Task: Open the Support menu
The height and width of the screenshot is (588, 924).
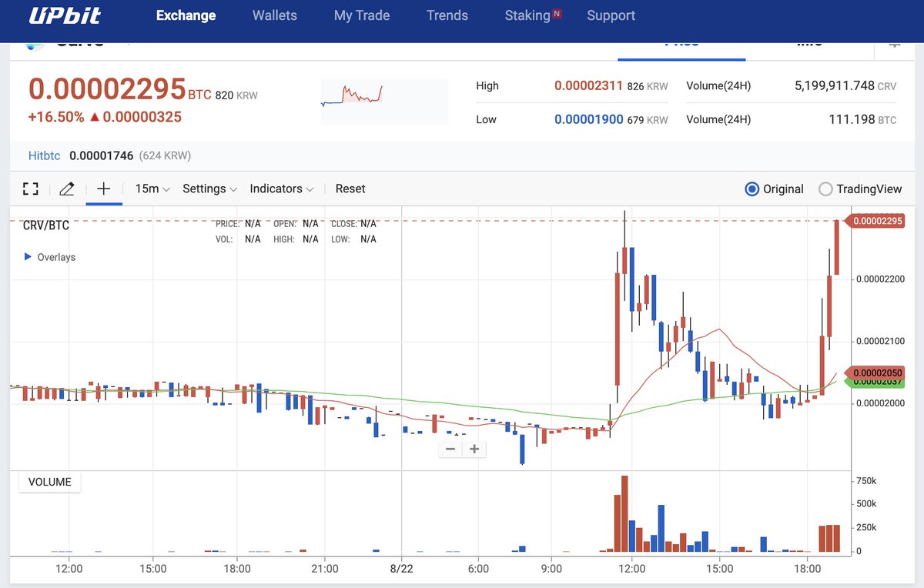Action: (611, 15)
